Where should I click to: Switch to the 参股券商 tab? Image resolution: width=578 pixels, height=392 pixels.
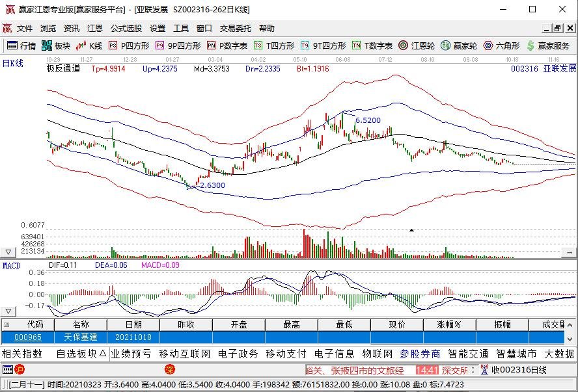pos(420,354)
